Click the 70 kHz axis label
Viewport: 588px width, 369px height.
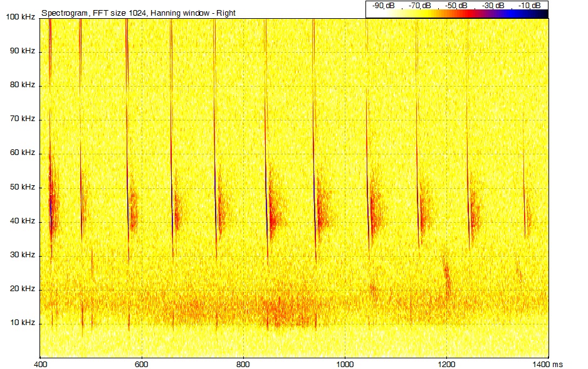23,119
